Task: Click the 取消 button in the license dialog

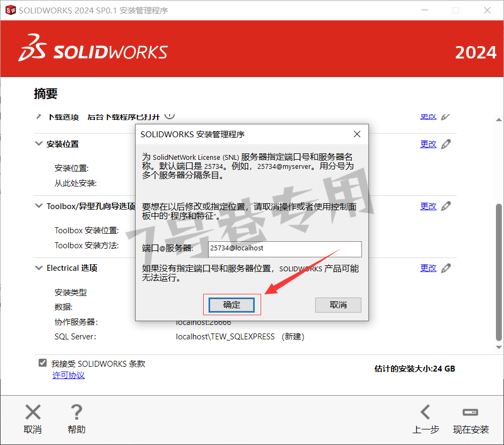Action: pyautogui.click(x=338, y=305)
